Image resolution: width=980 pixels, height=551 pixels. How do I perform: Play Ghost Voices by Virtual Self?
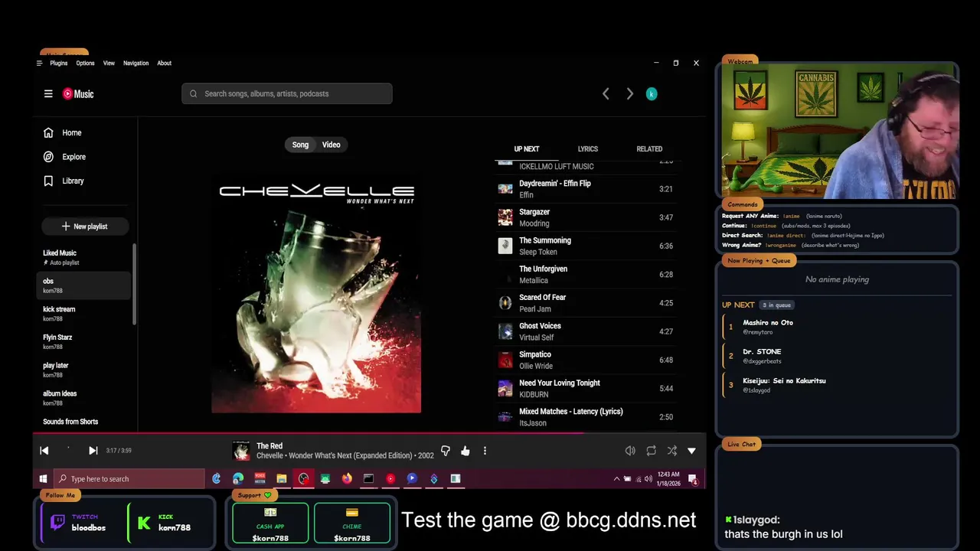point(586,331)
